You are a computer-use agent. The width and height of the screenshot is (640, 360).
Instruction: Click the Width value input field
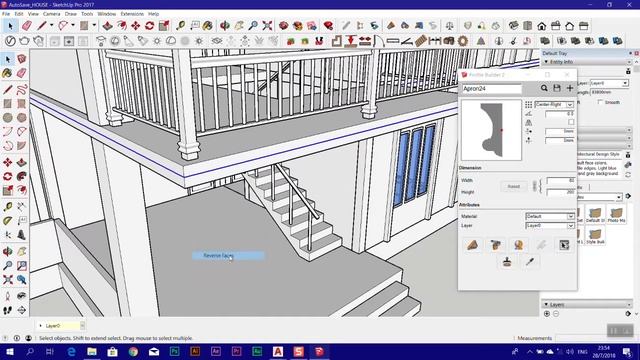tap(560, 180)
